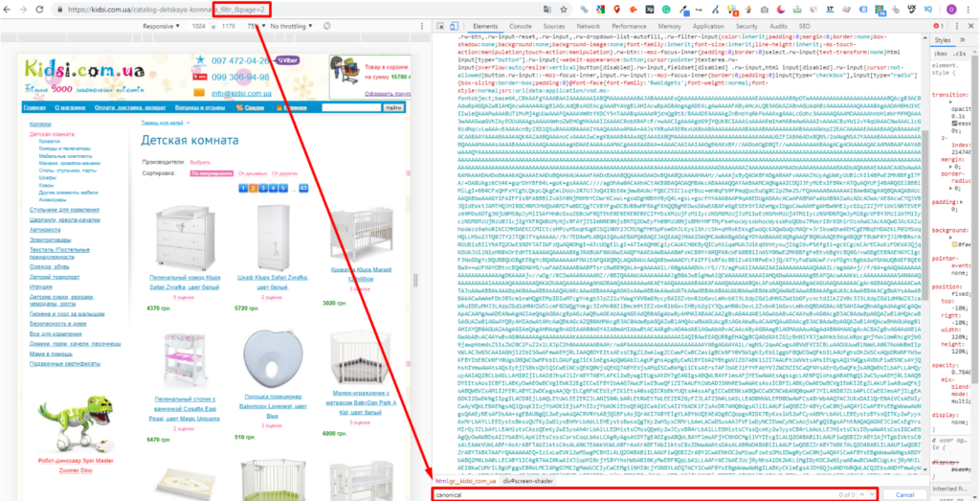
Task: Open the Application tab in DevTools
Action: [708, 26]
